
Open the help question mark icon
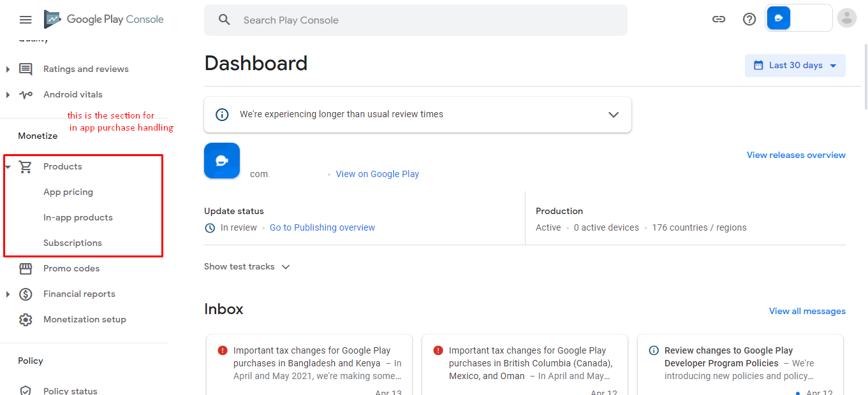(749, 19)
